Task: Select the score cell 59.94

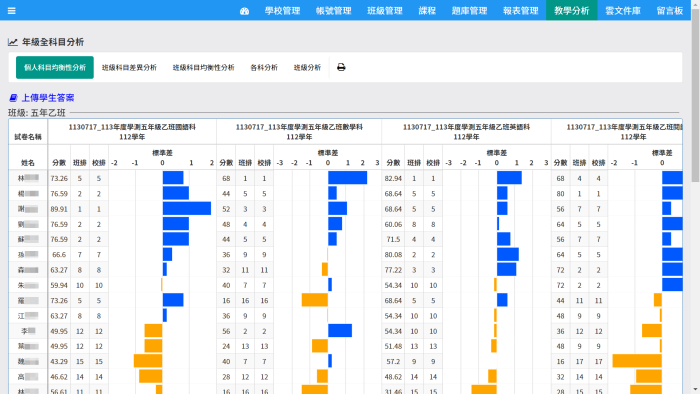Action: tap(59, 285)
